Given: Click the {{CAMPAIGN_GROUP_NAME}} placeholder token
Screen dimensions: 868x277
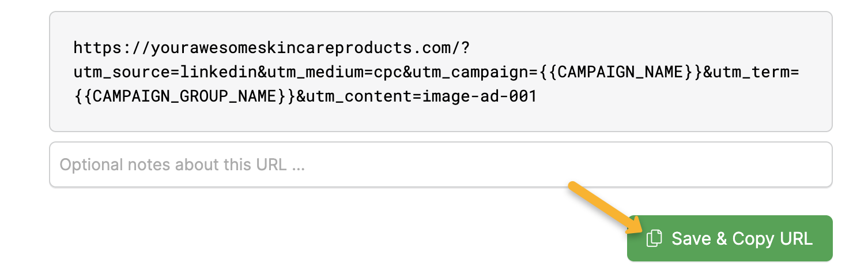Looking at the screenshot, I should click(x=185, y=96).
